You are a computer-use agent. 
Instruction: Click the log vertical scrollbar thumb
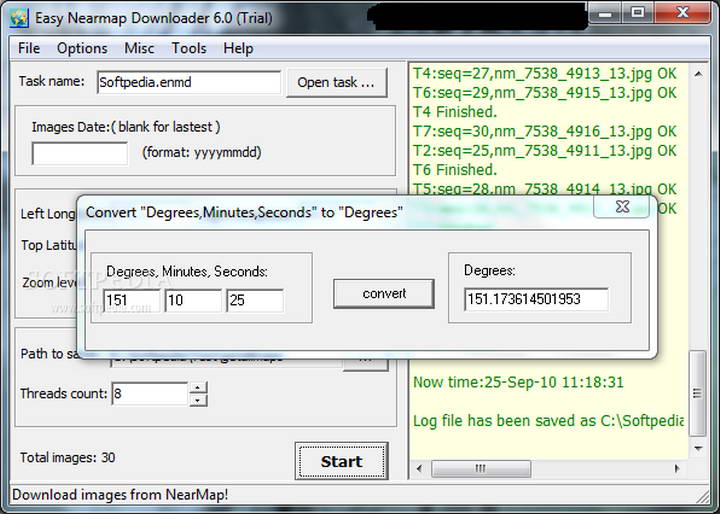698,393
